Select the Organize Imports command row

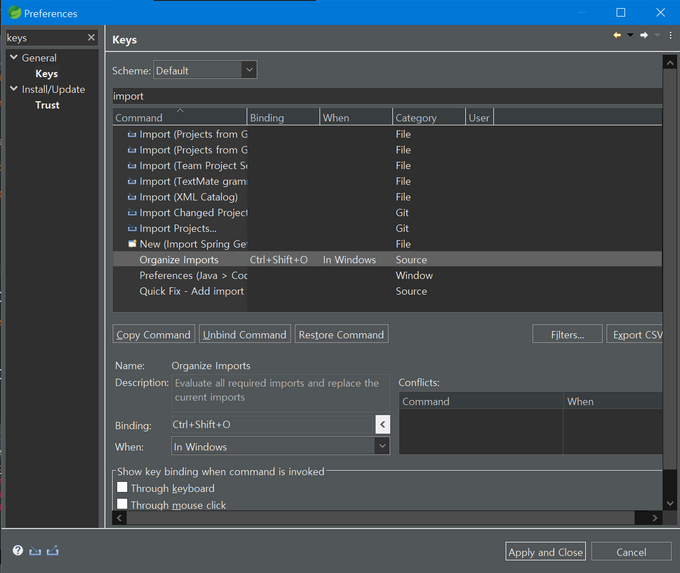(x=387, y=259)
